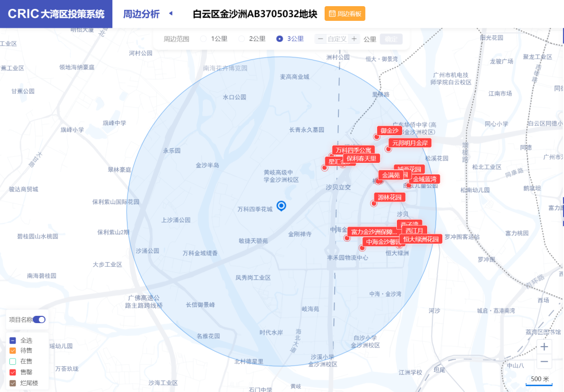Viewport: 564px width, 392px height.
Task: Collapse the 周边分析 panel arrow
Action: pos(171,13)
